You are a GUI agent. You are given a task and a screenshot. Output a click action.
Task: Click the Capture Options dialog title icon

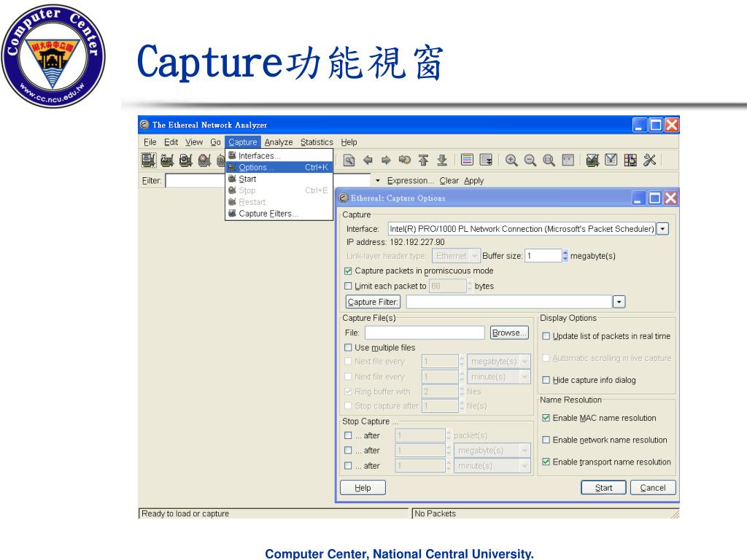point(343,198)
